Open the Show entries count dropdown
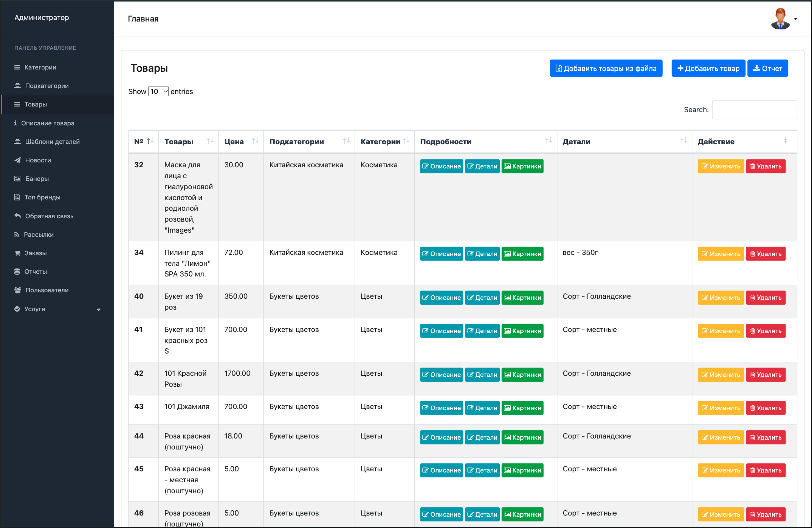Image resolution: width=812 pixels, height=528 pixels. pyautogui.click(x=158, y=91)
